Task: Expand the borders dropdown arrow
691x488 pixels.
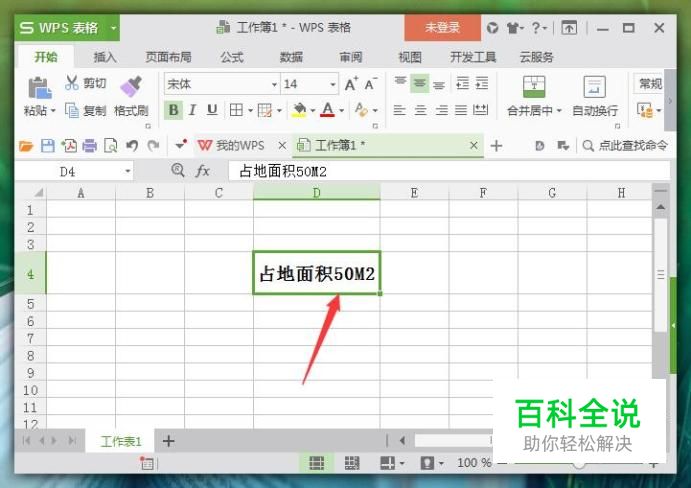Action: point(250,110)
